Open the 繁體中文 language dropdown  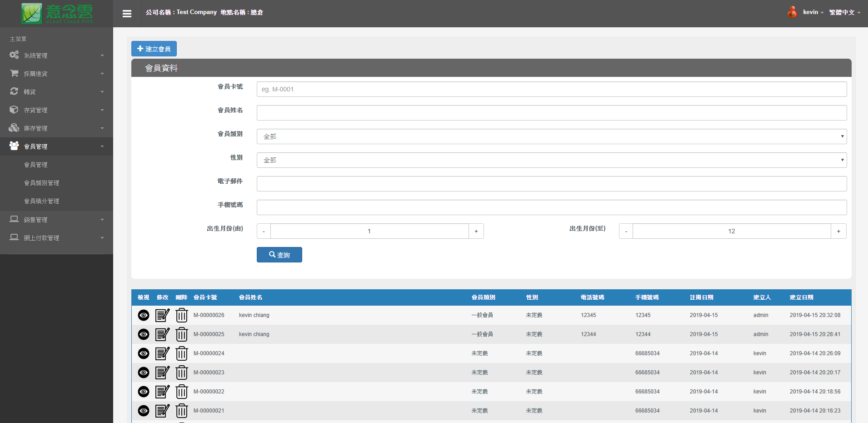844,12
